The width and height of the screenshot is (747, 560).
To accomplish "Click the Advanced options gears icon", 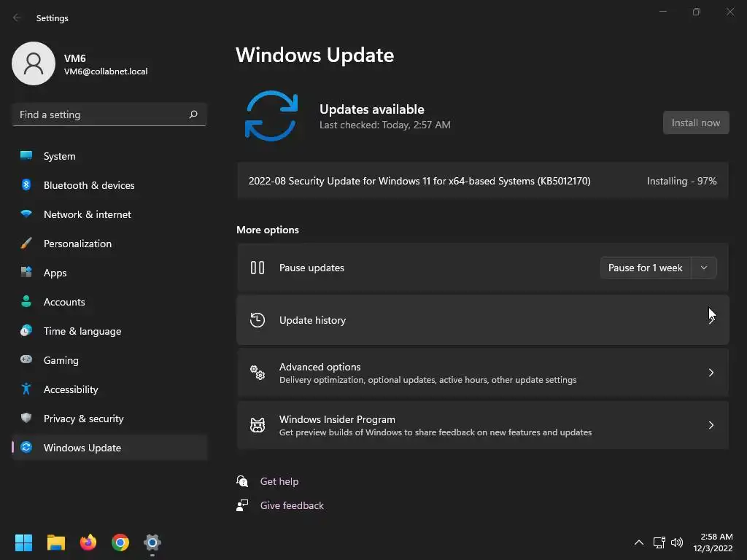I will tap(258, 373).
